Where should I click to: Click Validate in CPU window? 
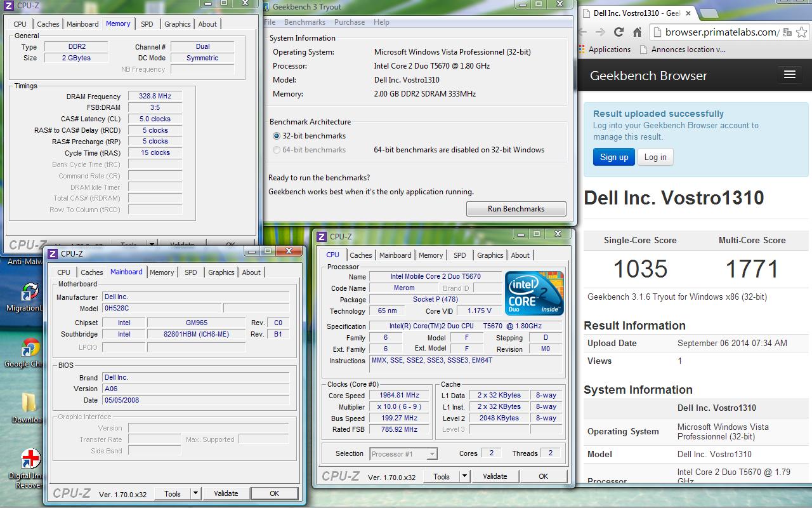click(495, 476)
